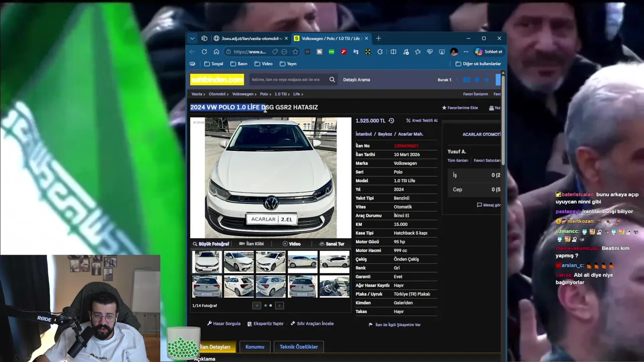Open the main car front photo
The width and height of the screenshot is (644, 362).
[271, 177]
